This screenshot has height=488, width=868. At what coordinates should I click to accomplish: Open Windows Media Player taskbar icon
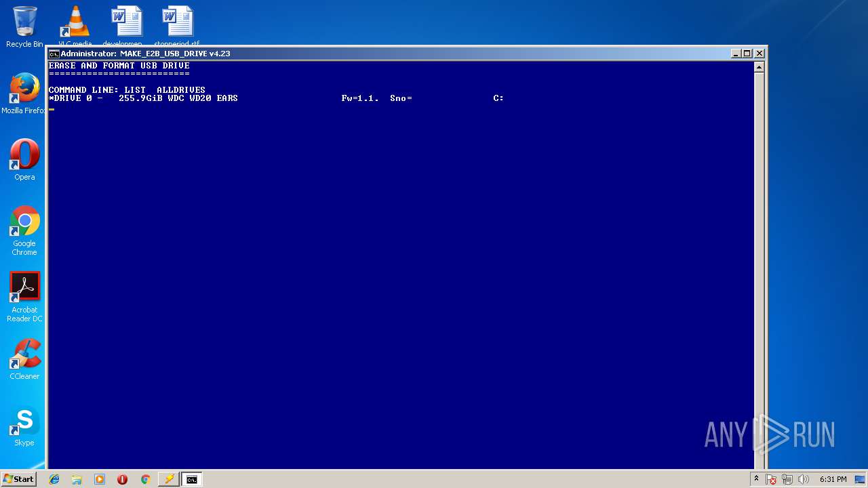[x=100, y=479]
